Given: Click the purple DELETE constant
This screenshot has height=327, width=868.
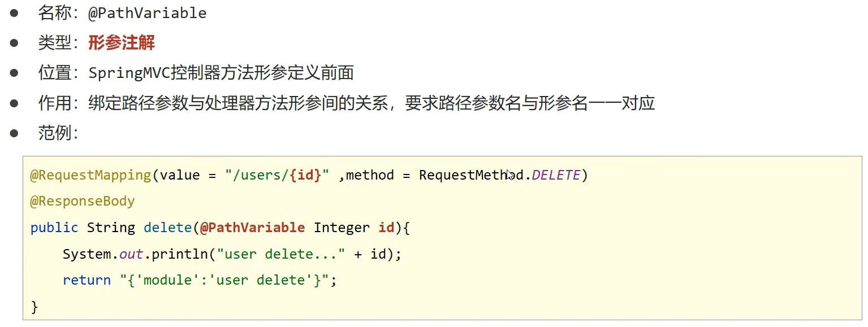Looking at the screenshot, I should 556,175.
